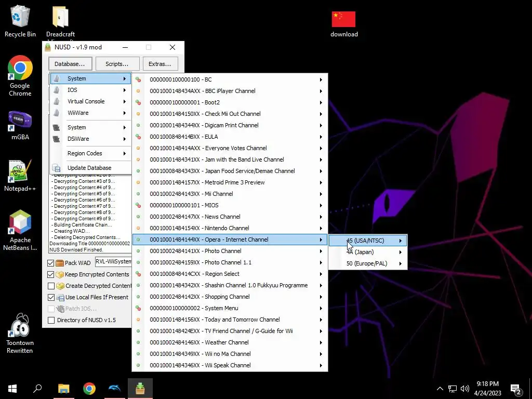Expand the Boot2 entry submenu arrow
The height and width of the screenshot is (399, 532).
(x=321, y=102)
